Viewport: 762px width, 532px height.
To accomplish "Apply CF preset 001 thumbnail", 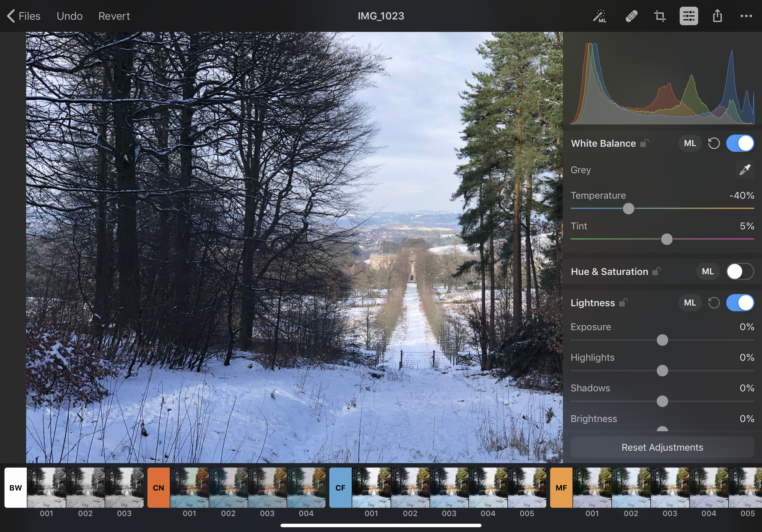I will pos(371,488).
